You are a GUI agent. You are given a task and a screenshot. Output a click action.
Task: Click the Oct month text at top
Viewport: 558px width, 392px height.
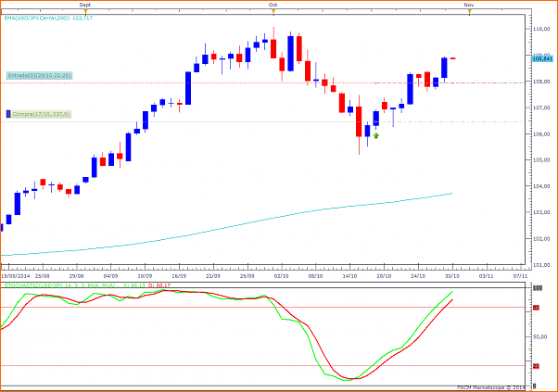click(x=273, y=5)
